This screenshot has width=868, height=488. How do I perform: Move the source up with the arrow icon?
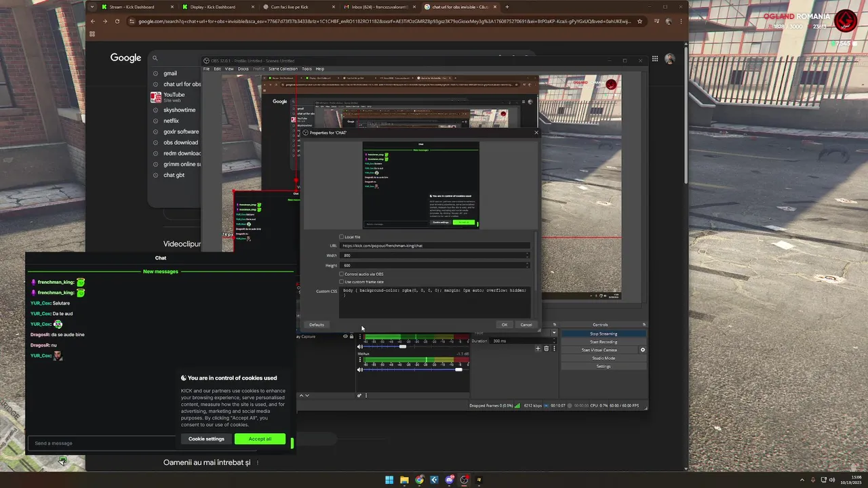tap(302, 395)
